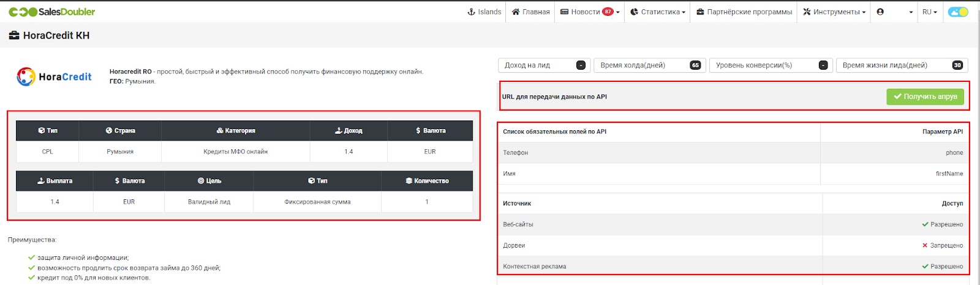980x285 pixels.
Task: Click the Тип column header in first table
Action: coord(47,130)
